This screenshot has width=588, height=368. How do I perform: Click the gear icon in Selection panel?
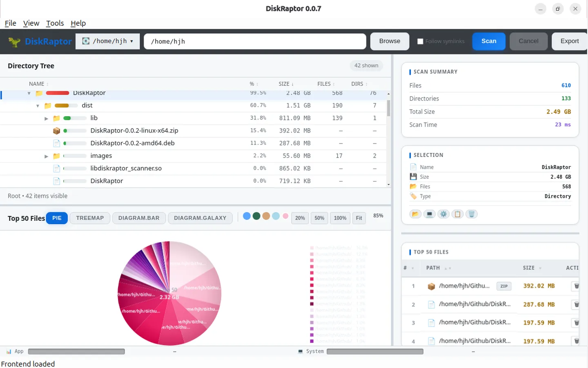click(443, 214)
